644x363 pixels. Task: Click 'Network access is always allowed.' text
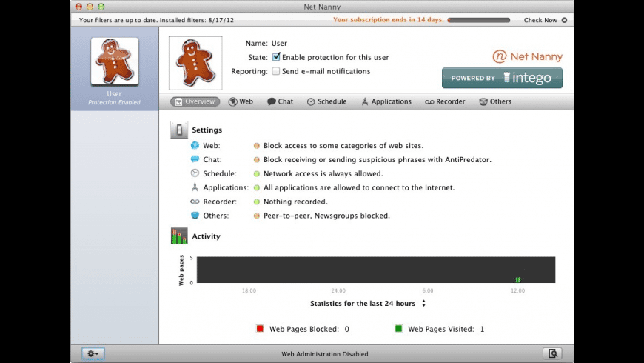click(323, 173)
